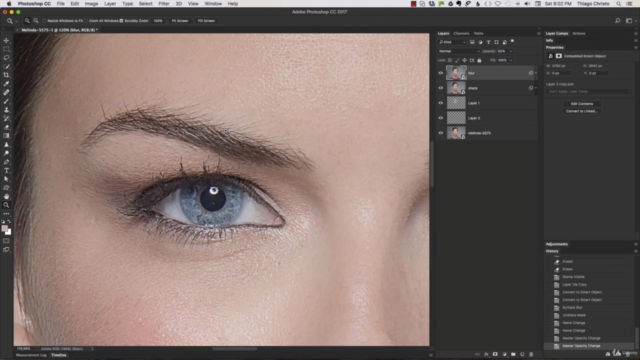The image size is (640, 360).
Task: Select the Hand tool
Action: pos(6,196)
